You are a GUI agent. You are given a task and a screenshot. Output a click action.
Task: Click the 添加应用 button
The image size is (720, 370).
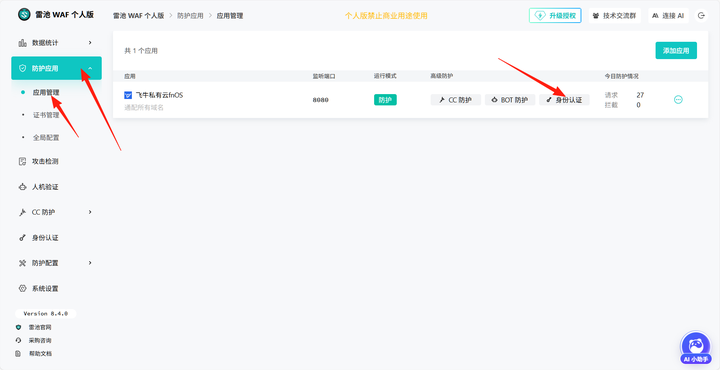pyautogui.click(x=676, y=50)
